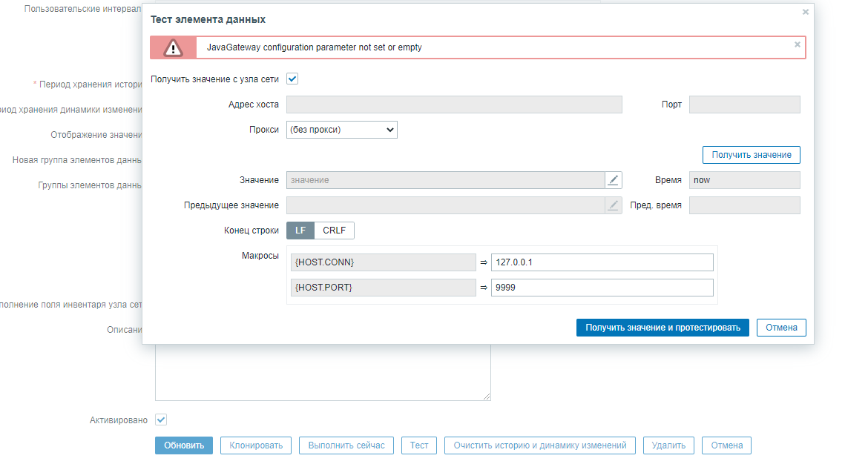
Task: Click the Получить значение button
Action: pos(751,155)
